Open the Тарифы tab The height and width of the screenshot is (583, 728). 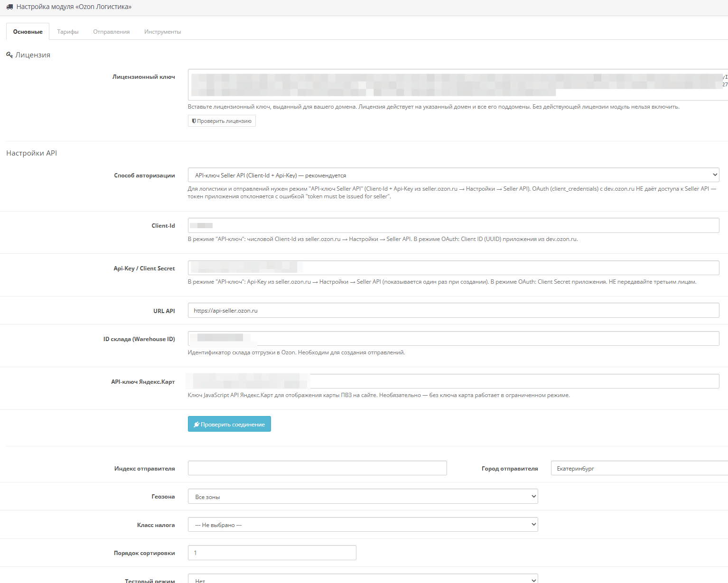pos(68,32)
